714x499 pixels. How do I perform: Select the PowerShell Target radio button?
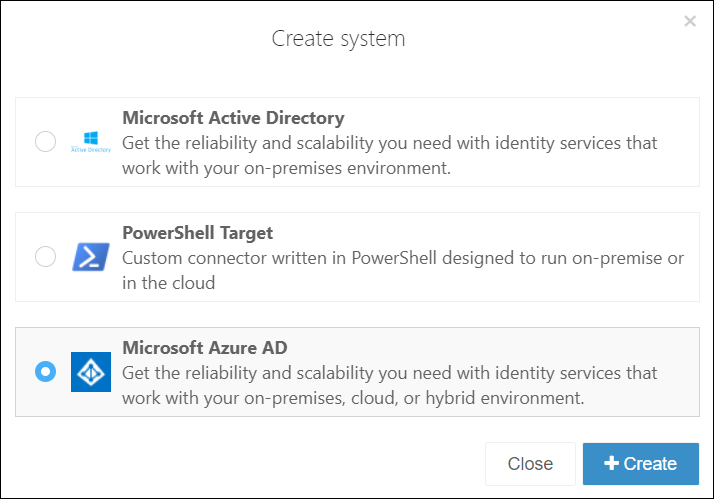[x=46, y=256]
